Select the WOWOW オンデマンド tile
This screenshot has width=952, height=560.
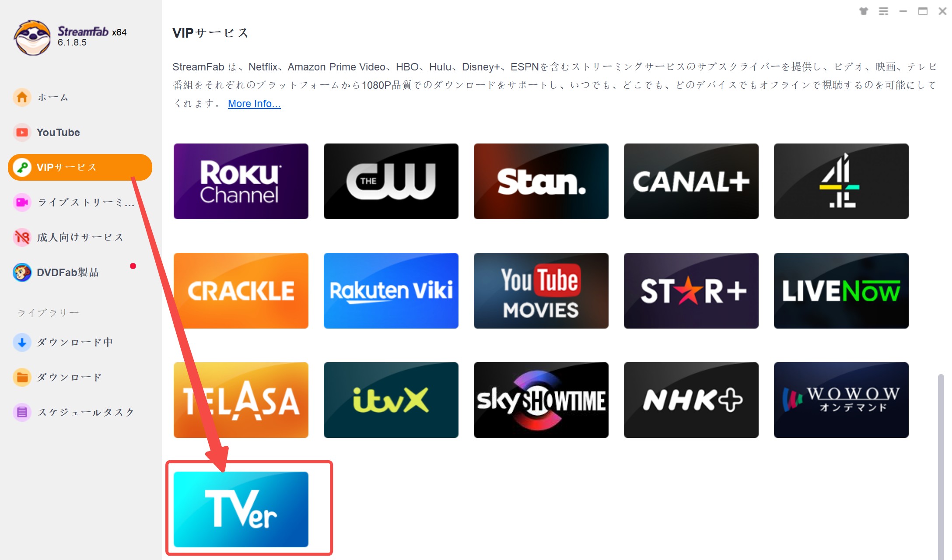click(841, 400)
